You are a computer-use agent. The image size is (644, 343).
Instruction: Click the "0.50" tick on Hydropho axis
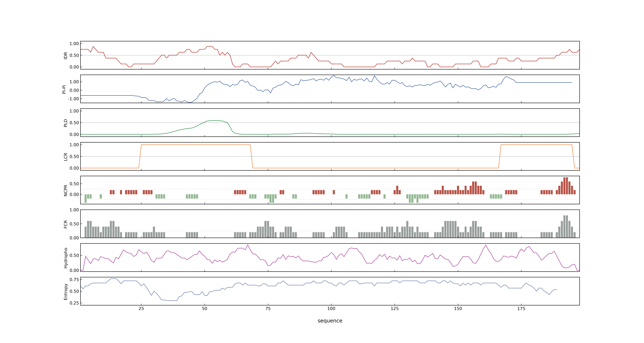(x=74, y=255)
